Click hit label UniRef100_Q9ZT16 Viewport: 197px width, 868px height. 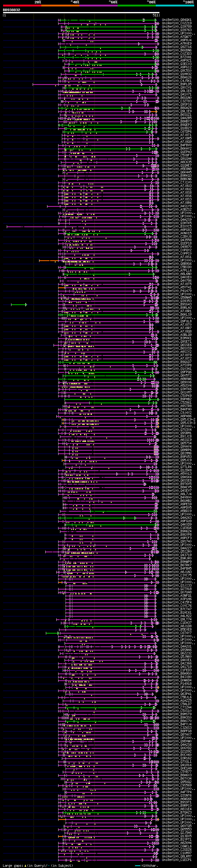176,47
